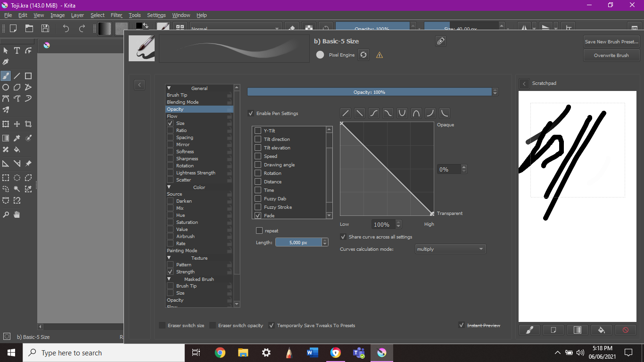Collapse the Masked Brush options group
This screenshot has width=644, height=362.
[169, 279]
